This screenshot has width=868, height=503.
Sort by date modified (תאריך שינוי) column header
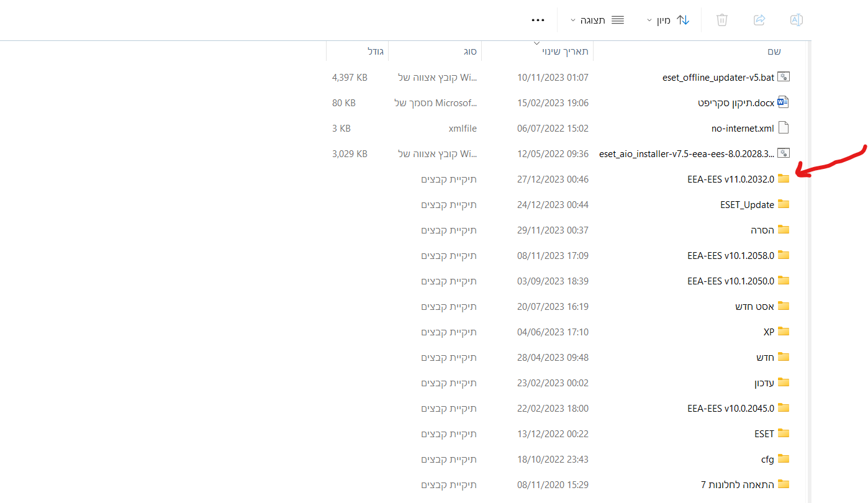[x=564, y=51]
